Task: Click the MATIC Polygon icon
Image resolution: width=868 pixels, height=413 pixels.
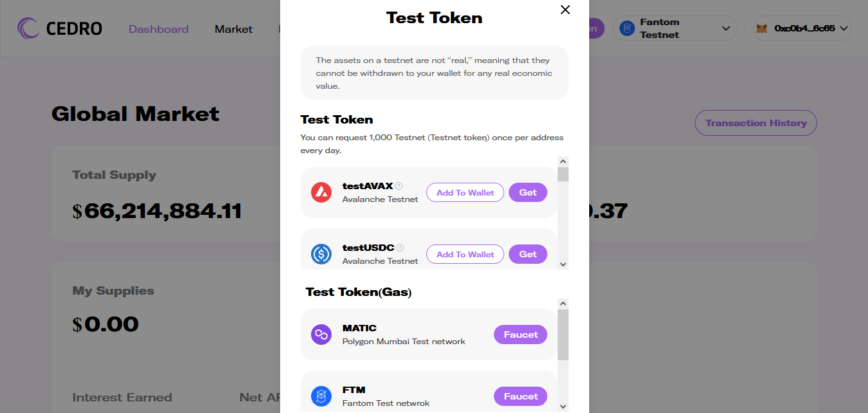Action: pyautogui.click(x=321, y=335)
